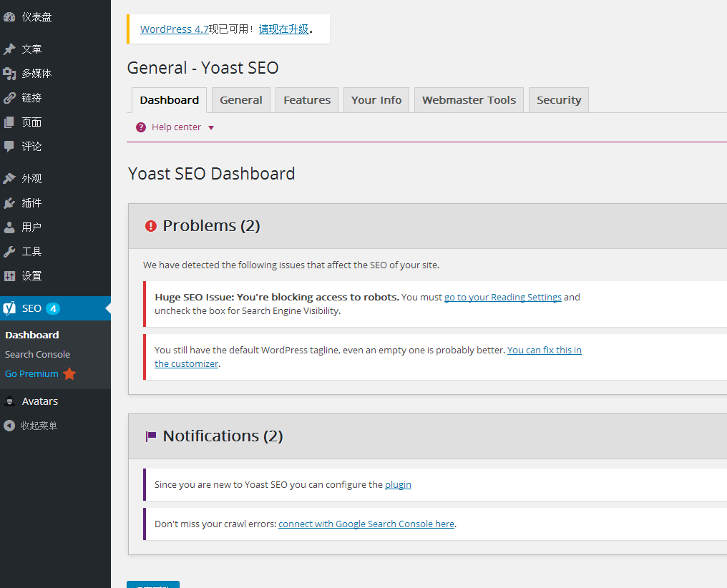Click the wrench icon for 工具
The image size is (727, 588).
[x=9, y=252]
